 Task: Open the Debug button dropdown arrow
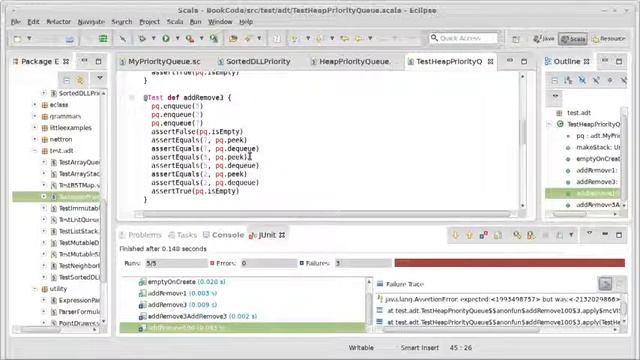(153, 38)
